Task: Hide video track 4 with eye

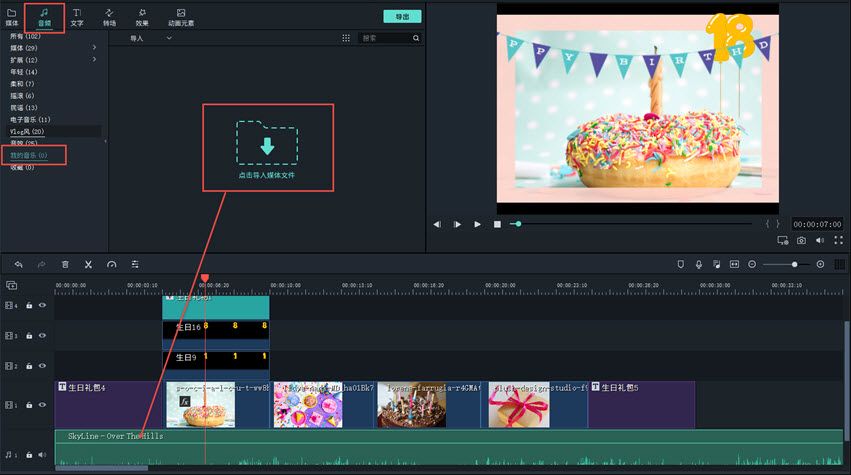Action: pyautogui.click(x=42, y=305)
